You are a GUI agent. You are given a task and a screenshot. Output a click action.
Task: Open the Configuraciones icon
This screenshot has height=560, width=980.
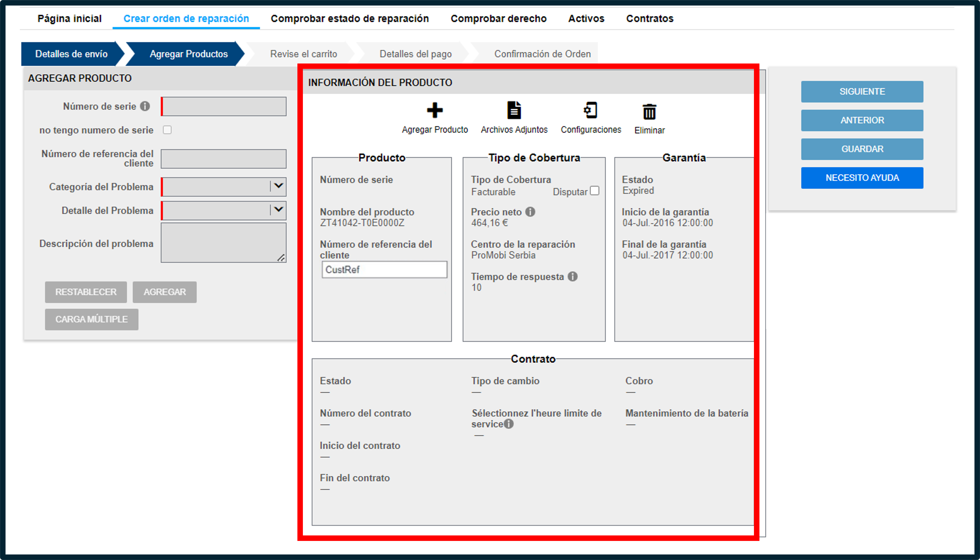click(x=590, y=110)
